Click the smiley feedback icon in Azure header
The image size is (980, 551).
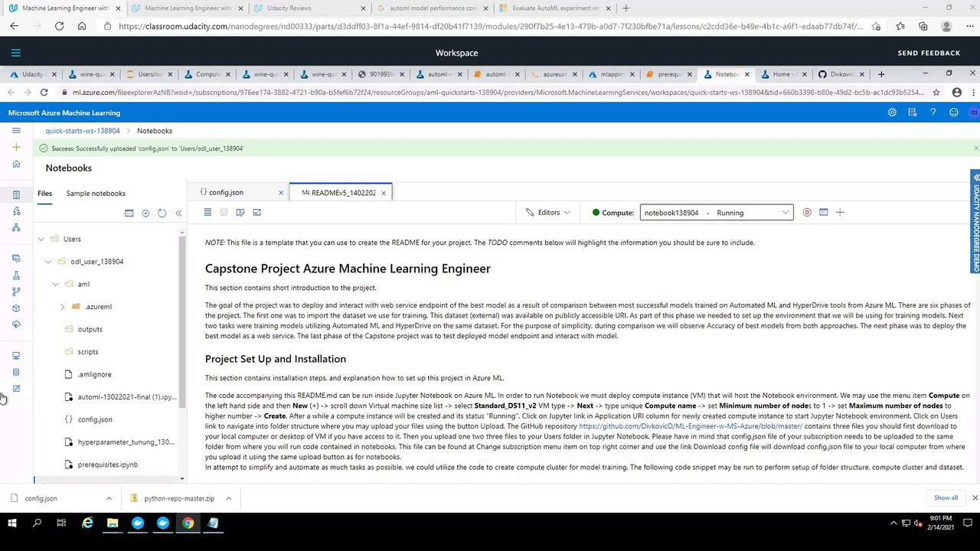click(x=953, y=112)
